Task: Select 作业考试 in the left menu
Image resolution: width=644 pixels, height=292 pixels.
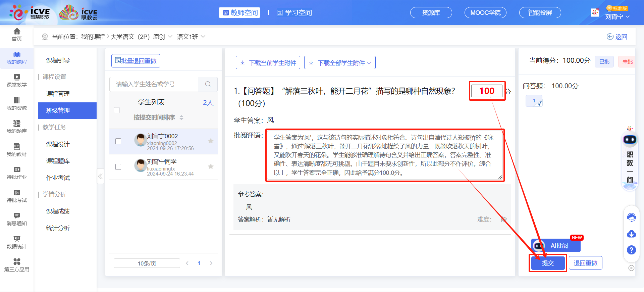Action: coord(58,178)
